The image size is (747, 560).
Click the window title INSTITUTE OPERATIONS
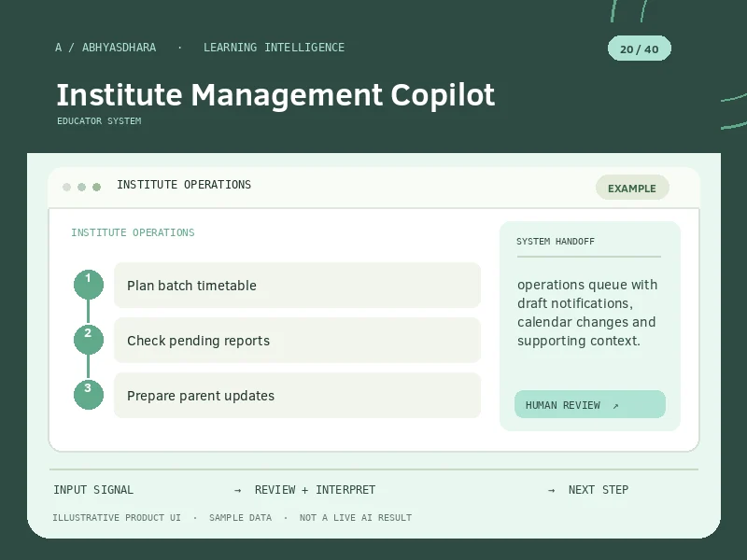click(x=184, y=185)
